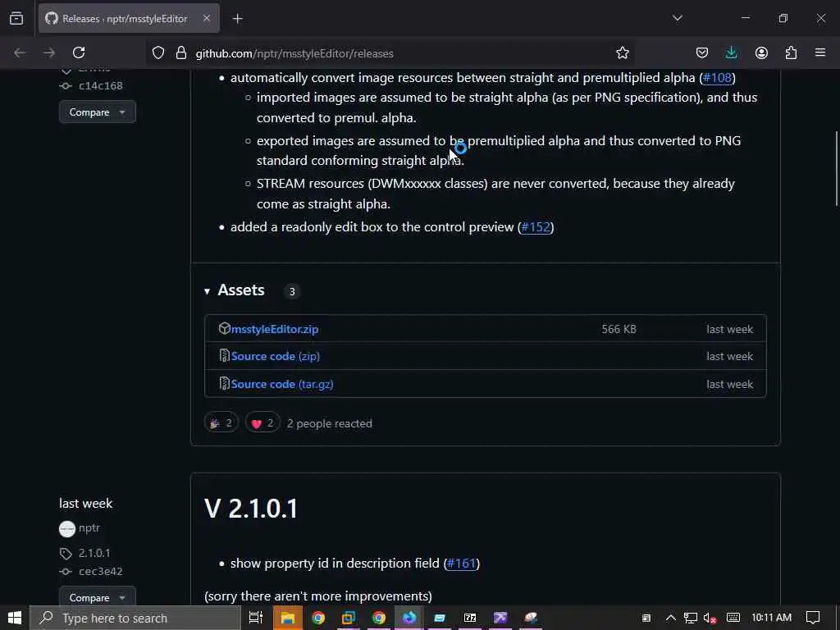Download msstyleEditor.zip
Viewport: 840px width, 630px height.
tap(274, 329)
